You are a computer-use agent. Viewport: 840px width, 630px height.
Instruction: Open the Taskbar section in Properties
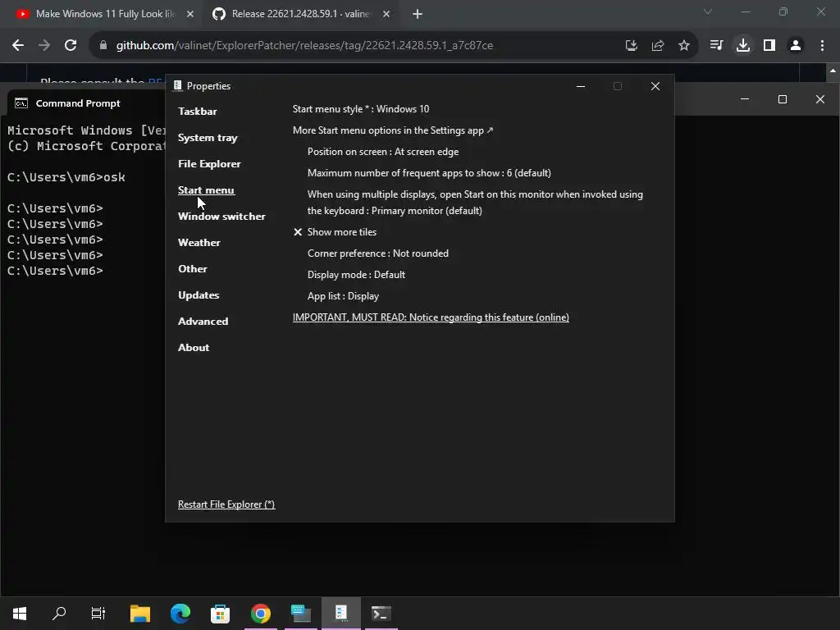(x=197, y=112)
